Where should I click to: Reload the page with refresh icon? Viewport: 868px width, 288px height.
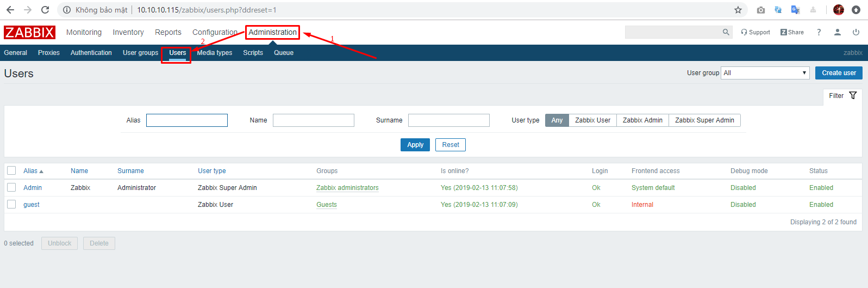45,10
